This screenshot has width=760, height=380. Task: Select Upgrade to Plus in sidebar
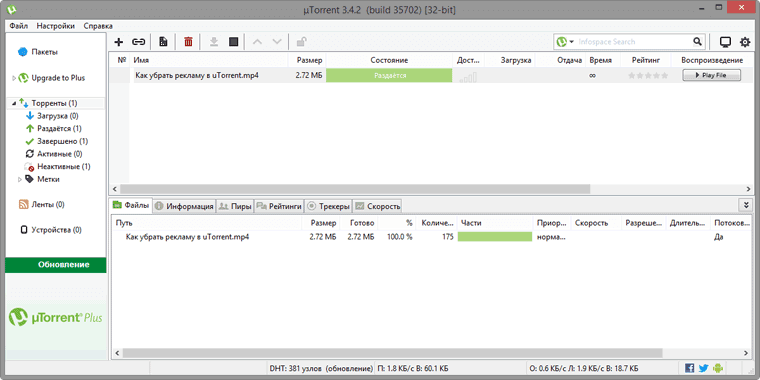(58, 78)
